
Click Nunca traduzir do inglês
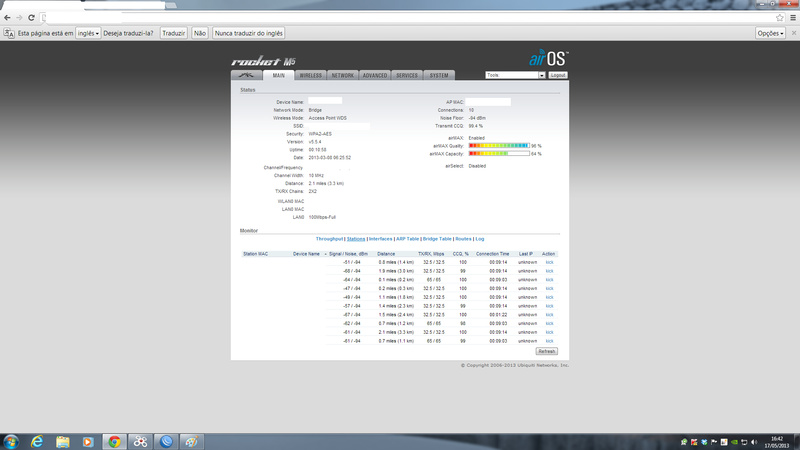coord(248,33)
